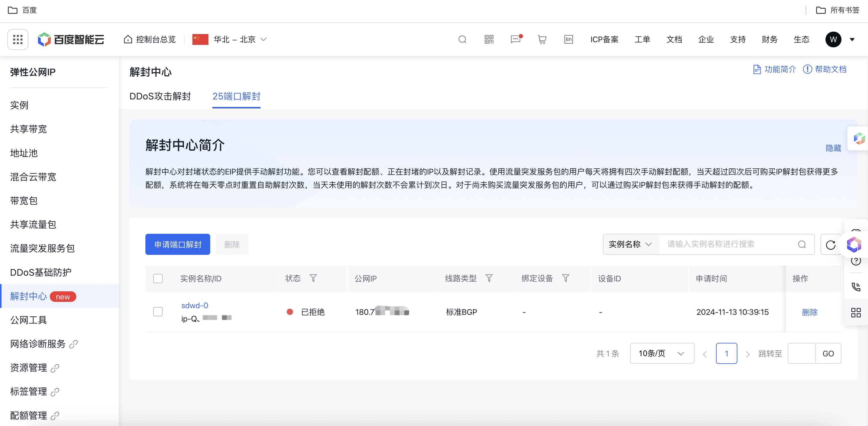Switch to 25端口解封 tab
Image resolution: width=868 pixels, height=426 pixels.
pyautogui.click(x=236, y=96)
